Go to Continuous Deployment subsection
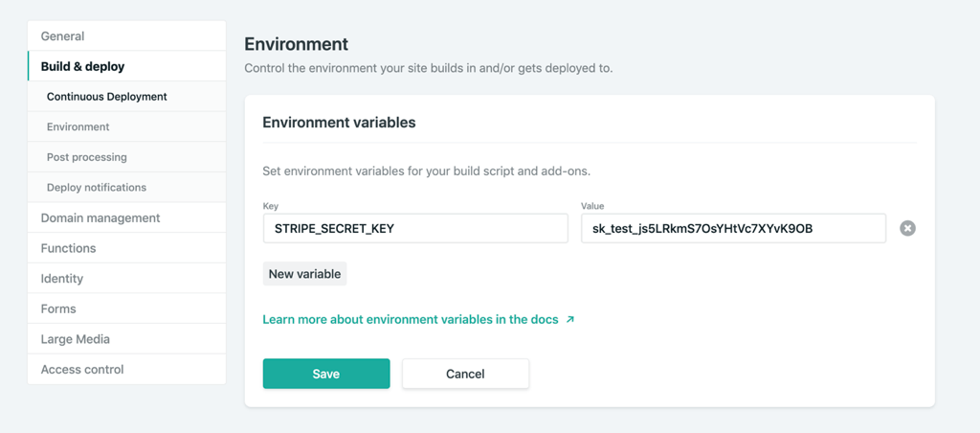This screenshot has width=980, height=433. point(127,97)
